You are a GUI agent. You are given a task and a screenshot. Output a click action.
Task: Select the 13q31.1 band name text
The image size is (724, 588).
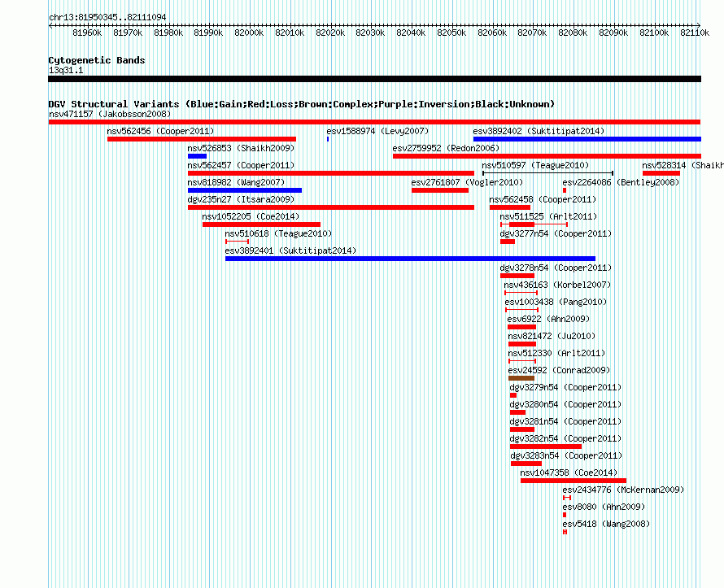pos(66,70)
